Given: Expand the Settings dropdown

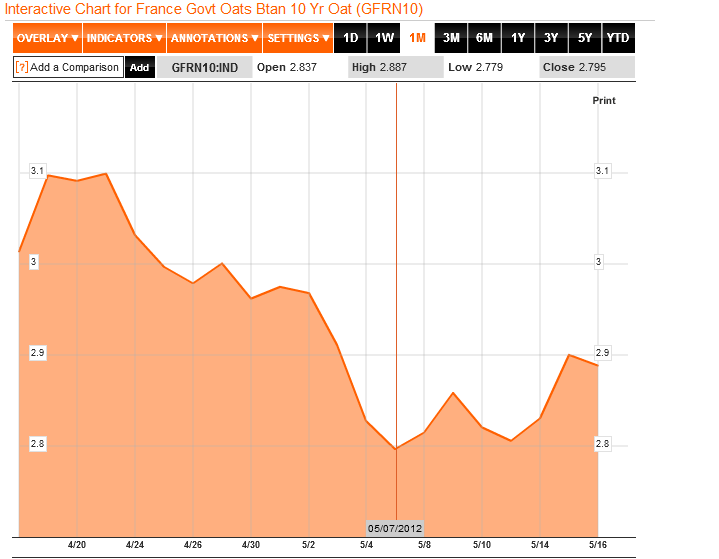Looking at the screenshot, I should 298,38.
